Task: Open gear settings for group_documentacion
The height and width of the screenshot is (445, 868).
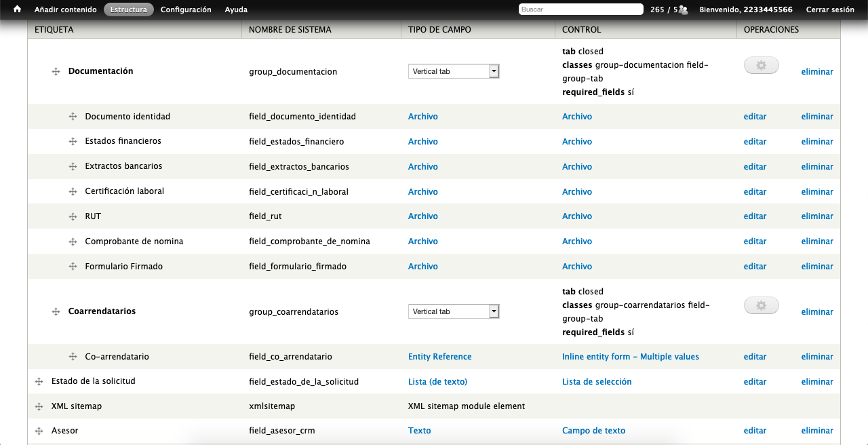Action: [x=761, y=65]
